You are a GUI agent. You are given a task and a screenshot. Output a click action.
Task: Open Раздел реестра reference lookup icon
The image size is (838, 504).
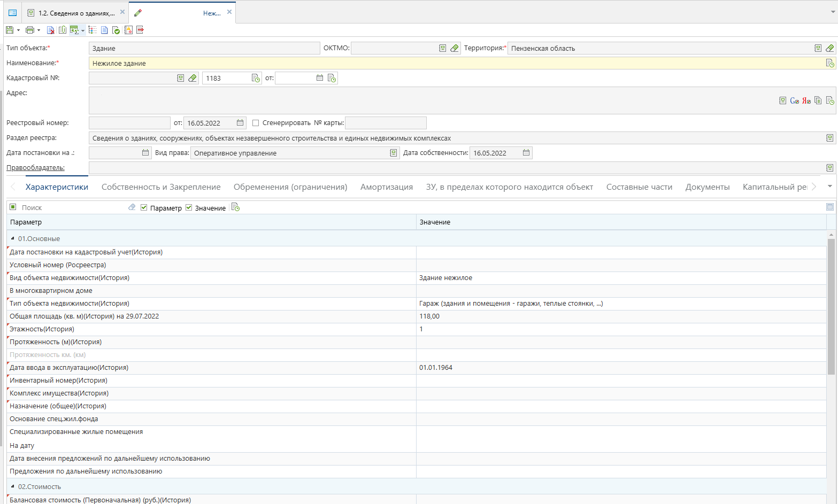tap(830, 138)
